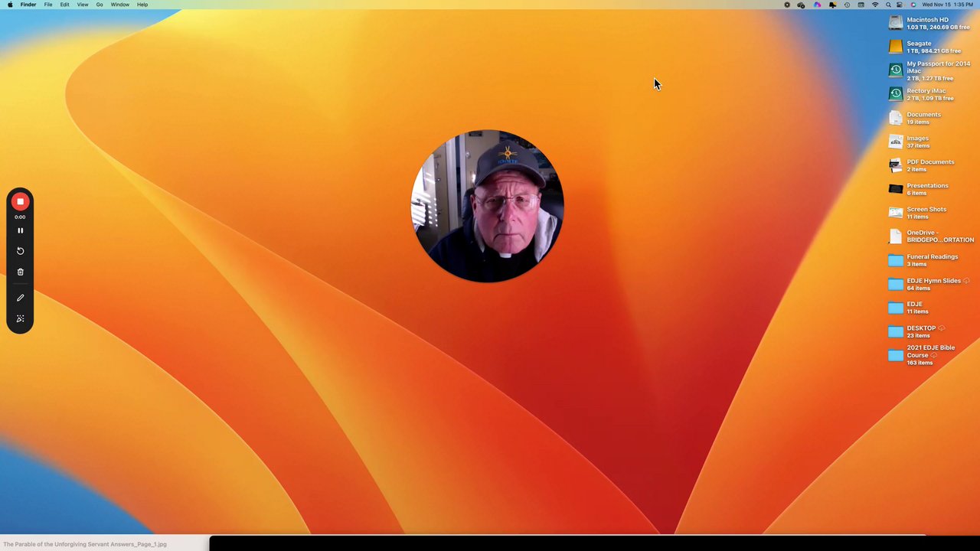The width and height of the screenshot is (980, 551).
Task: Click the colorful purple menu bar icon
Action: tap(817, 5)
